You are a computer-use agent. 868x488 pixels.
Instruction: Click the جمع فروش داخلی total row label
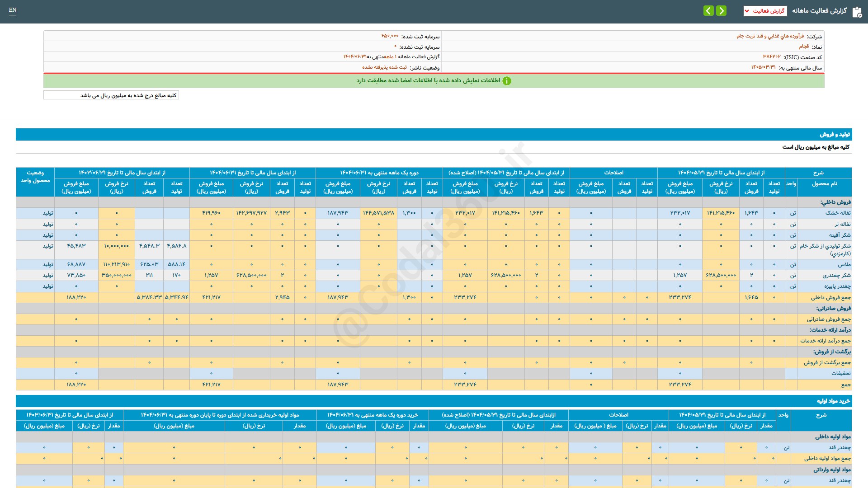point(830,297)
